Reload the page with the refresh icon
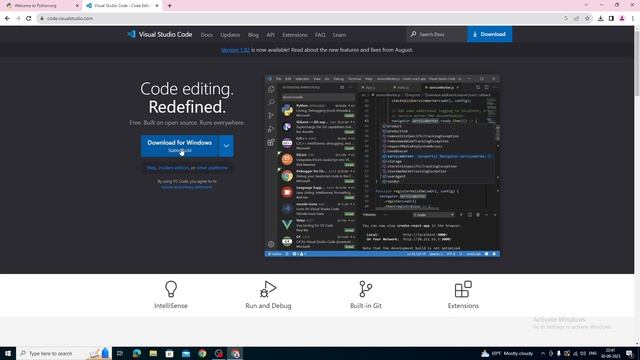 tap(29, 18)
